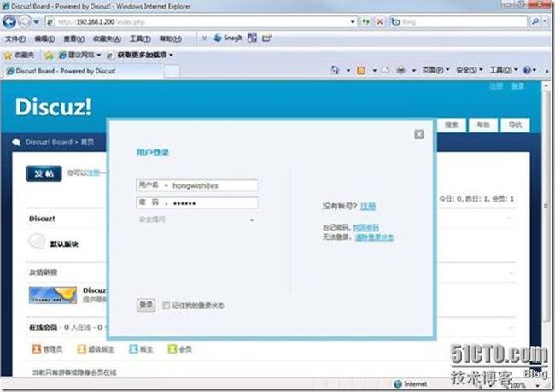Select the Discuz! Board browser tab
The height and width of the screenshot is (392, 555).
tap(83, 71)
